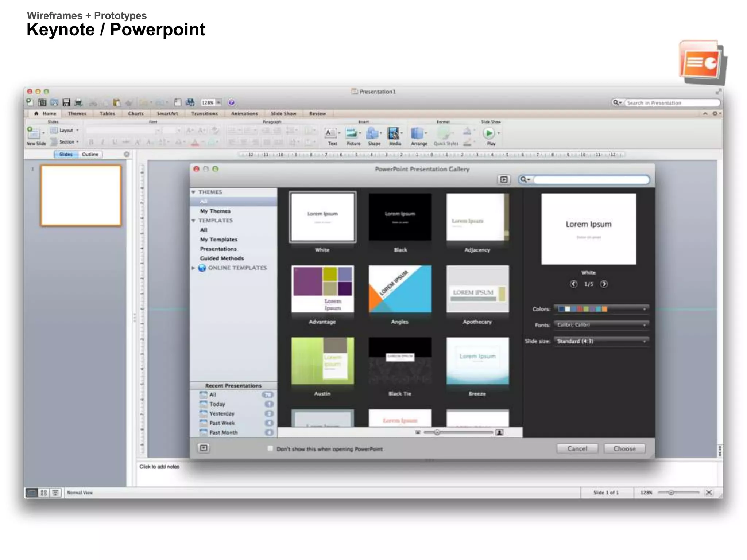This screenshot has width=747, height=560.
Task: Switch pane to Slides view
Action: click(x=66, y=155)
